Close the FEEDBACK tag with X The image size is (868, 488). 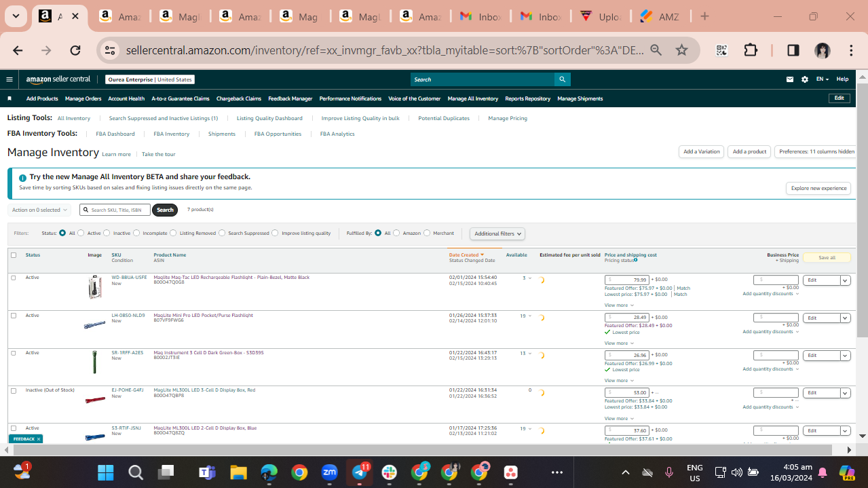(39, 439)
